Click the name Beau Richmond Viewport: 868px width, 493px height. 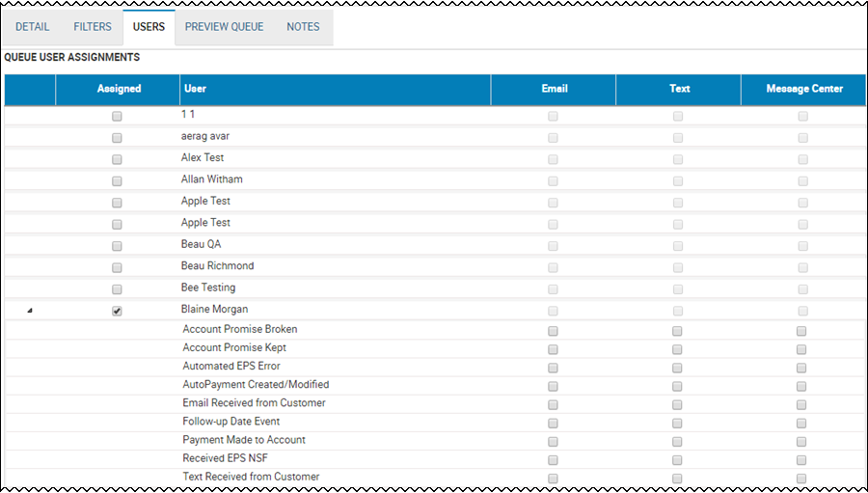point(217,265)
